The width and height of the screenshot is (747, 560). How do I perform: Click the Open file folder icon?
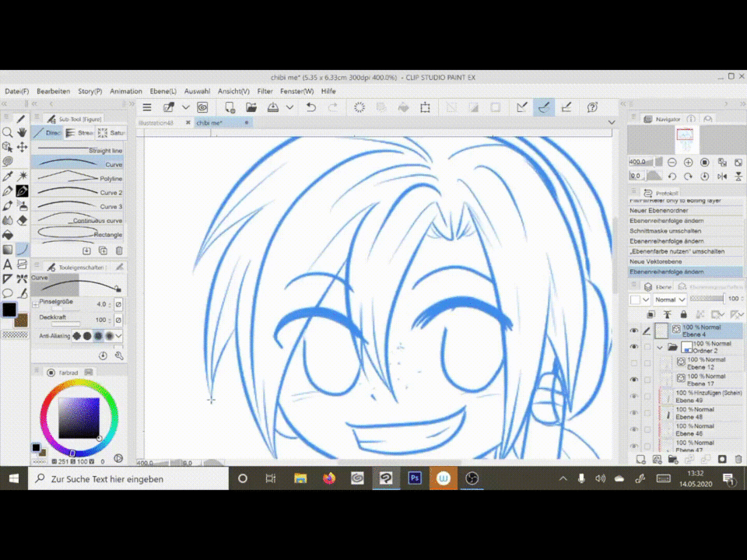(x=251, y=107)
